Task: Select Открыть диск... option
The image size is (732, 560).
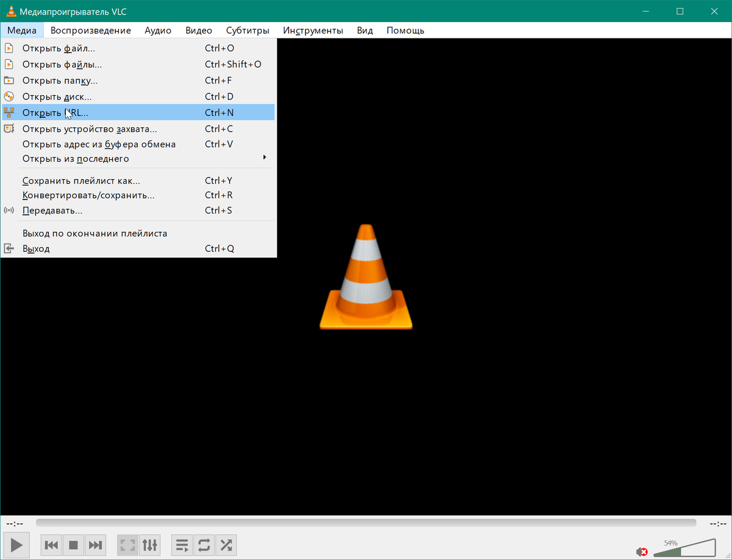Action: pos(138,96)
